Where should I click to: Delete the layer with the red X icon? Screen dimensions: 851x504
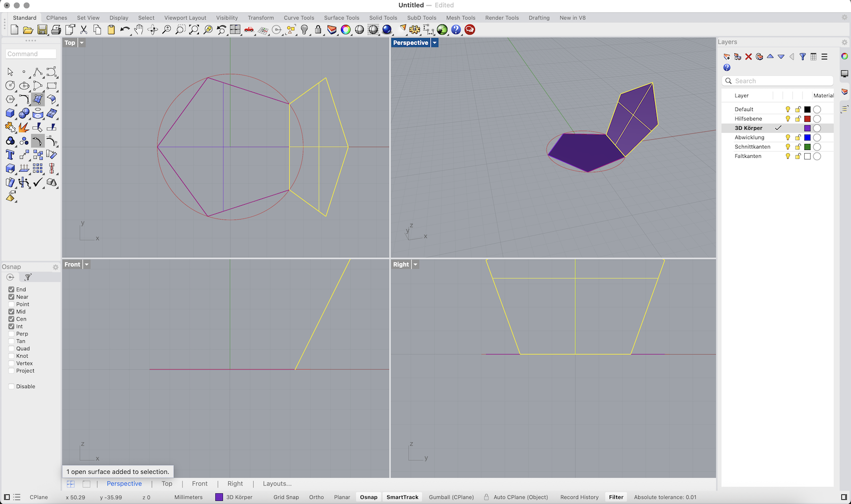point(748,57)
